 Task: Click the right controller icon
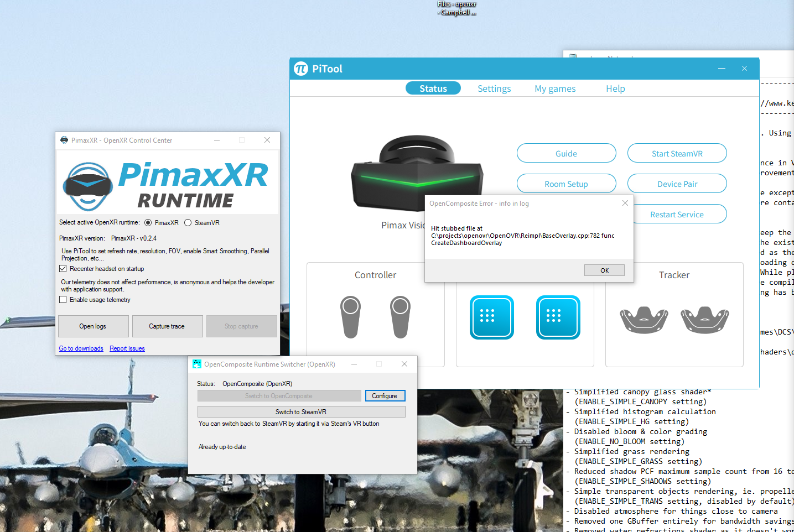[x=400, y=317]
